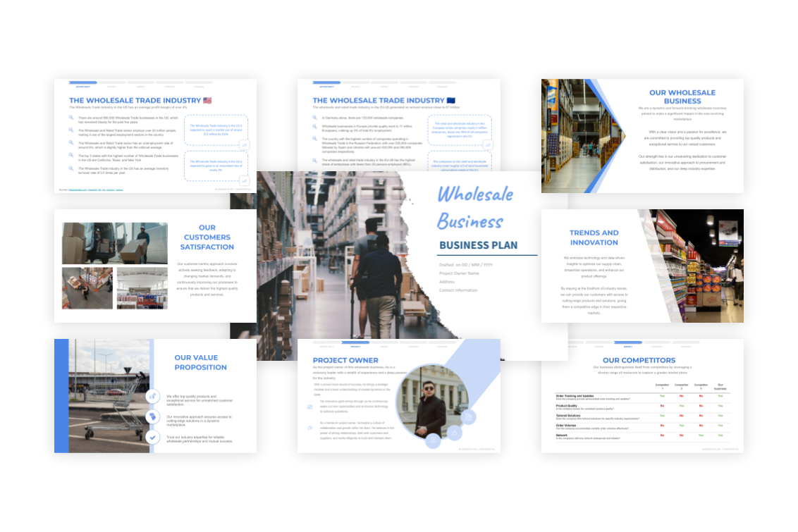Select the highlighted Project tab on Project Owner slide

click(355, 343)
